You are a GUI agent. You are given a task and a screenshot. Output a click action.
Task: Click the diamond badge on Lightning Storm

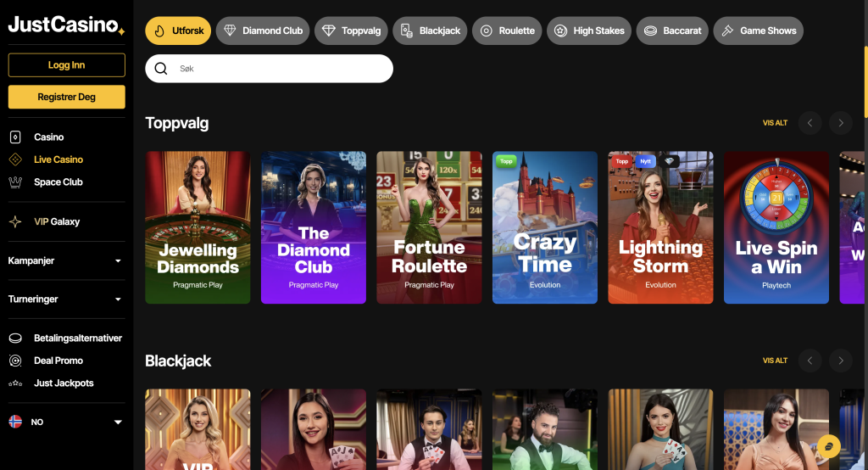pyautogui.click(x=670, y=161)
